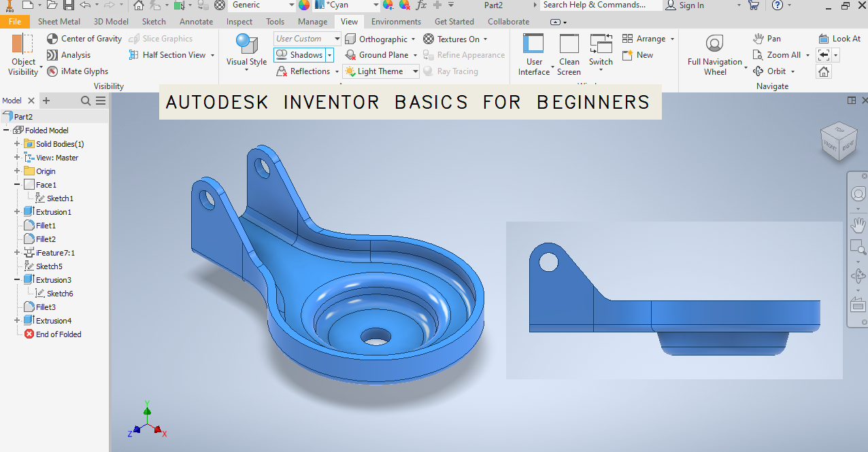Go to Home via quick access house icon

pyautogui.click(x=138, y=5)
